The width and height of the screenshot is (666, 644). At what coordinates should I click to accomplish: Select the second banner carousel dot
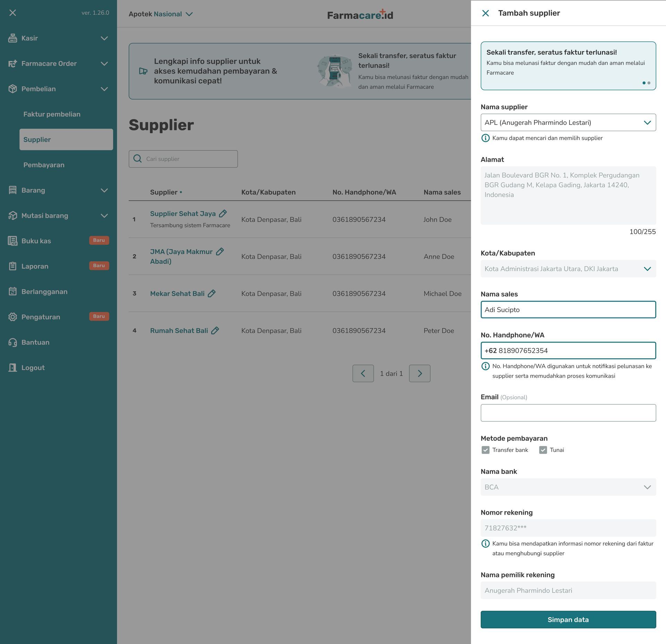649,83
